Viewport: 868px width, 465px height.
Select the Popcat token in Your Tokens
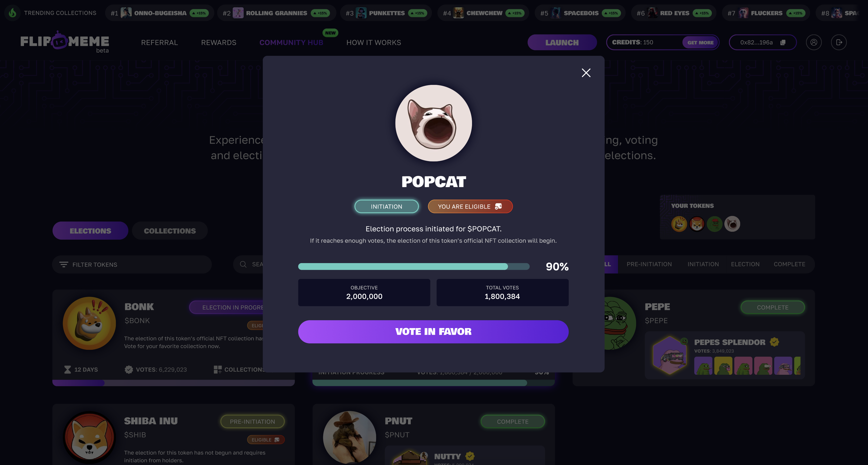[x=732, y=224]
